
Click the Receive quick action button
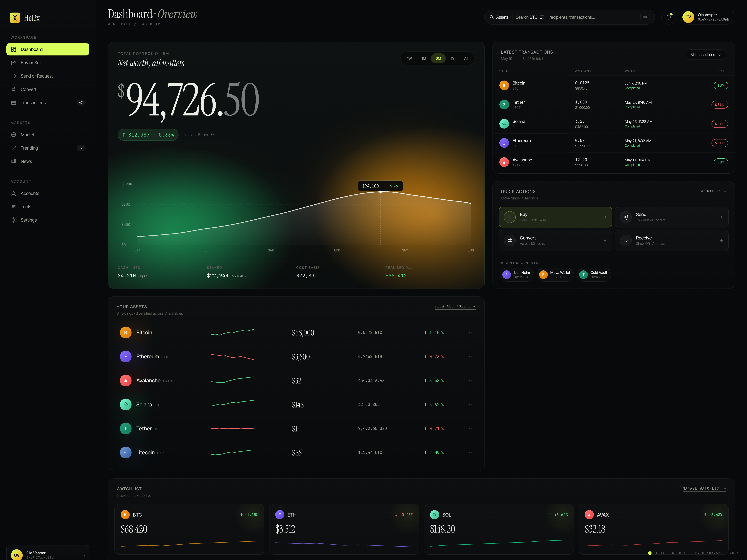(x=671, y=241)
